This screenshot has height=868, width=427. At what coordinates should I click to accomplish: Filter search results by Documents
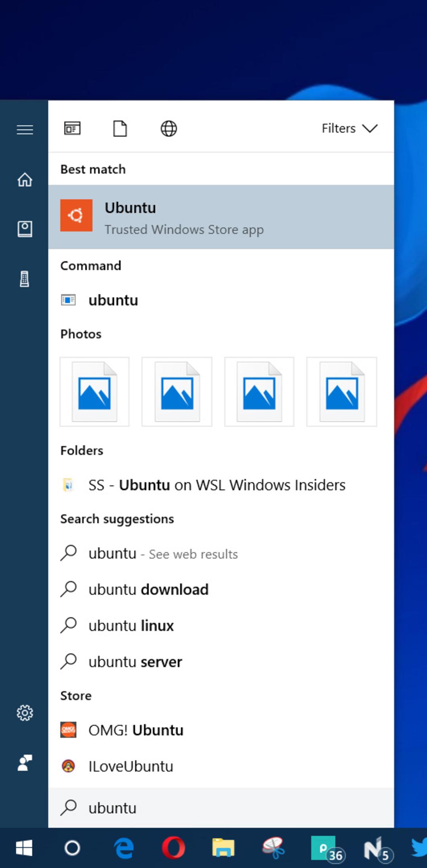click(120, 128)
